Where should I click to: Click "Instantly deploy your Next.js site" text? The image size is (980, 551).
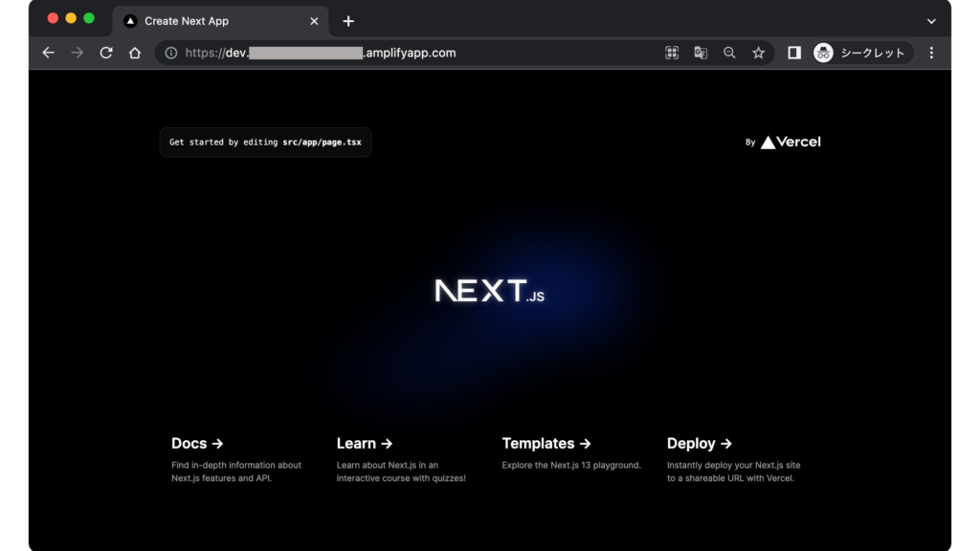point(734,465)
